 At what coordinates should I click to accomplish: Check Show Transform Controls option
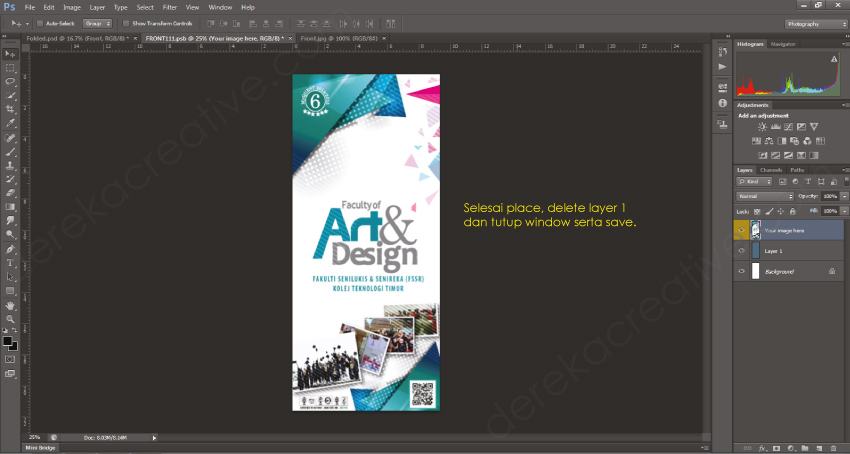pos(126,22)
